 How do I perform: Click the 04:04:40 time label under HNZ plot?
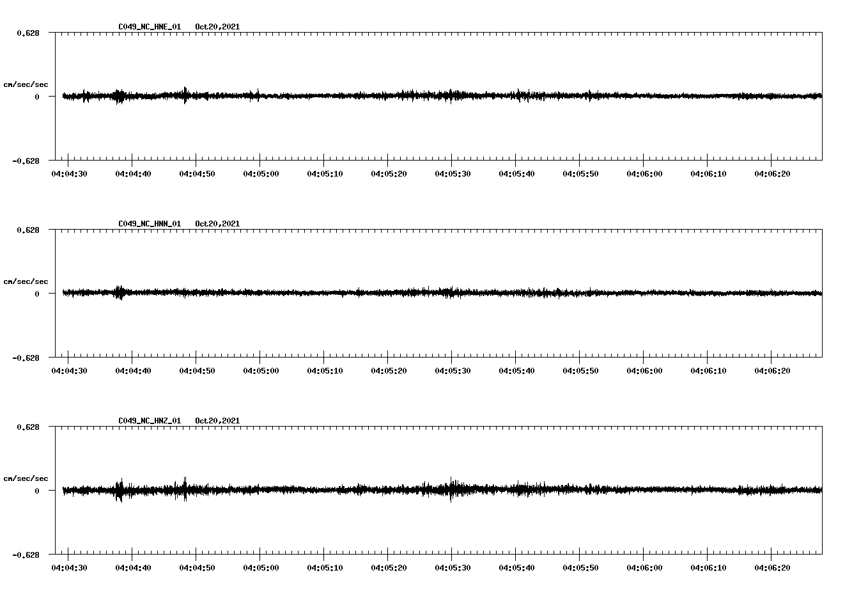(x=133, y=568)
